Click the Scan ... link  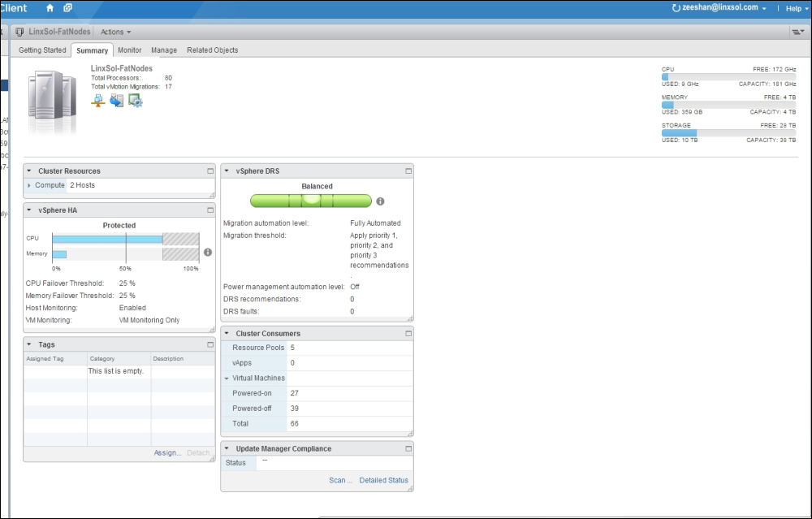[340, 480]
